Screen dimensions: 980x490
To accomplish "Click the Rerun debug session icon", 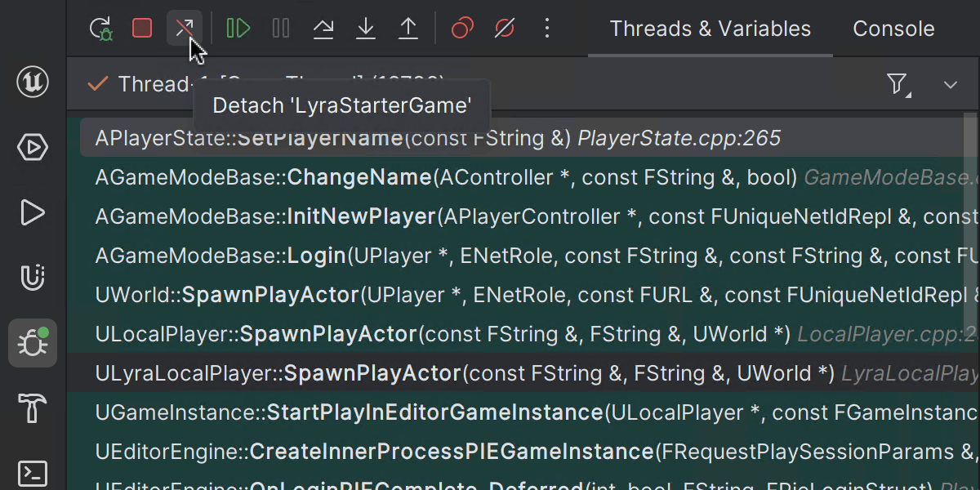I will pyautogui.click(x=100, y=29).
